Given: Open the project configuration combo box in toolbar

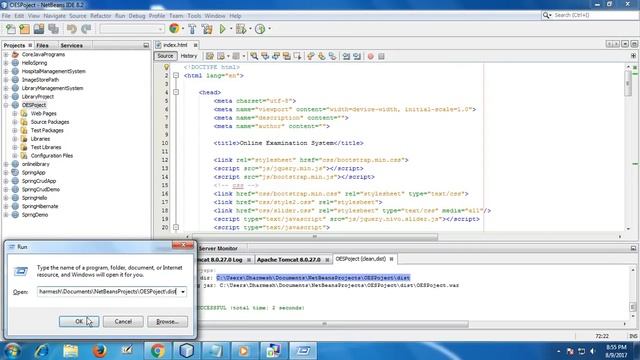Looking at the screenshot, I should [132, 29].
